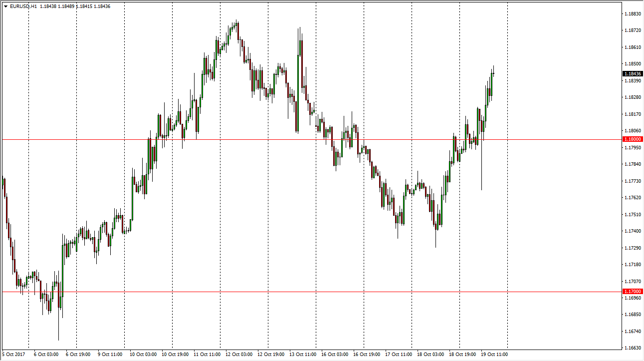Click the 16 Oct 19:00 time label
Viewport: 644px width, 361px height.
[x=366, y=354]
